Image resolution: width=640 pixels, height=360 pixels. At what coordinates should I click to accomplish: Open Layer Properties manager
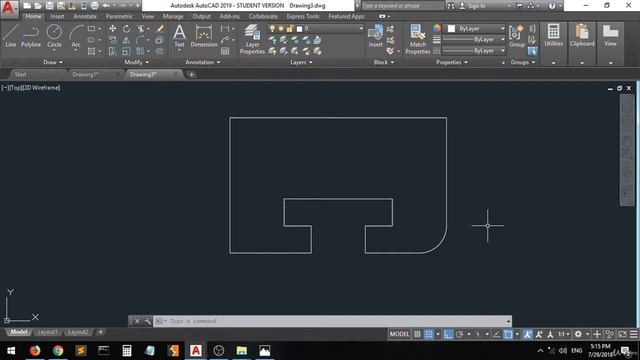(252, 39)
